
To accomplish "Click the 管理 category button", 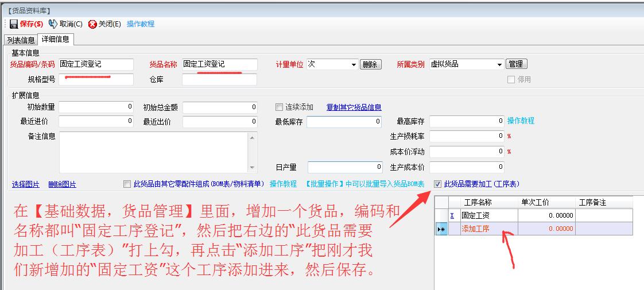I will point(516,64).
